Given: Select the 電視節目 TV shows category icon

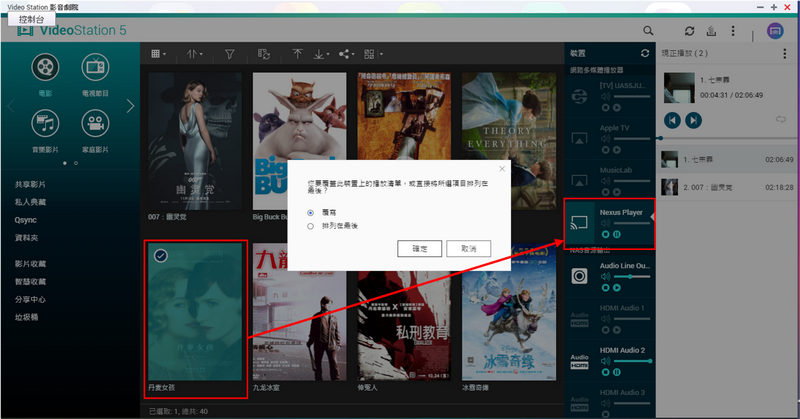Looking at the screenshot, I should click(95, 67).
